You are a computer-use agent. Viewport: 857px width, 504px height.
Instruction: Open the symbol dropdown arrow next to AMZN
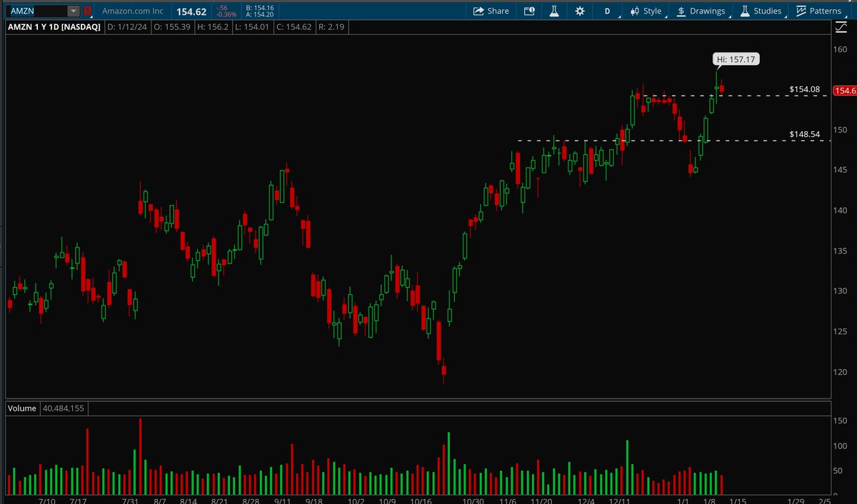pos(74,11)
